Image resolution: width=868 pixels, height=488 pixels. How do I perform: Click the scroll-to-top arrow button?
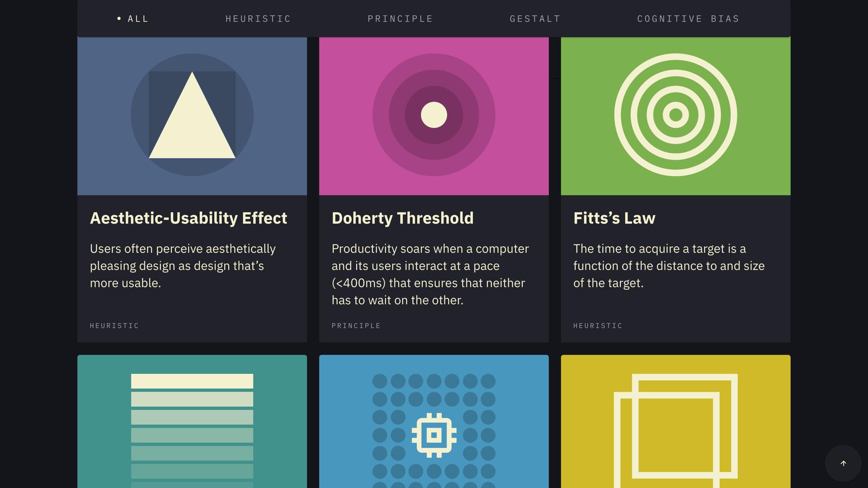pyautogui.click(x=843, y=464)
